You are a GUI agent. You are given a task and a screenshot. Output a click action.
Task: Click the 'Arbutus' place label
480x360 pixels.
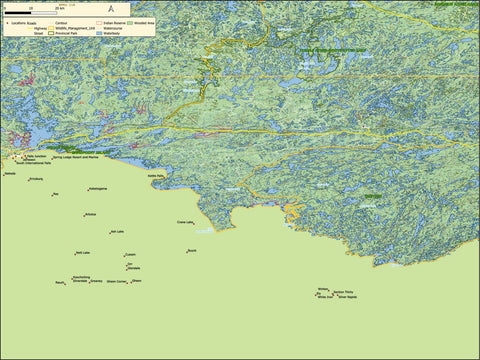91,214
